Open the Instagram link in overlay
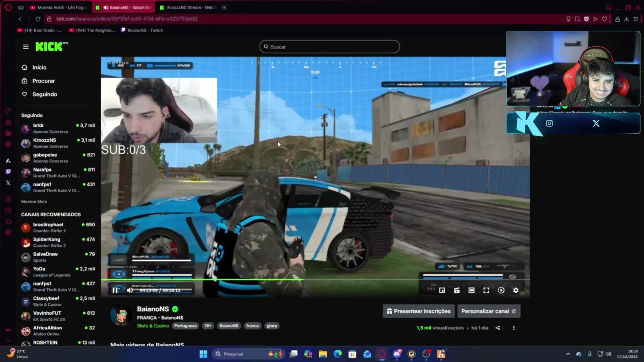The image size is (644, 362). pyautogui.click(x=549, y=123)
